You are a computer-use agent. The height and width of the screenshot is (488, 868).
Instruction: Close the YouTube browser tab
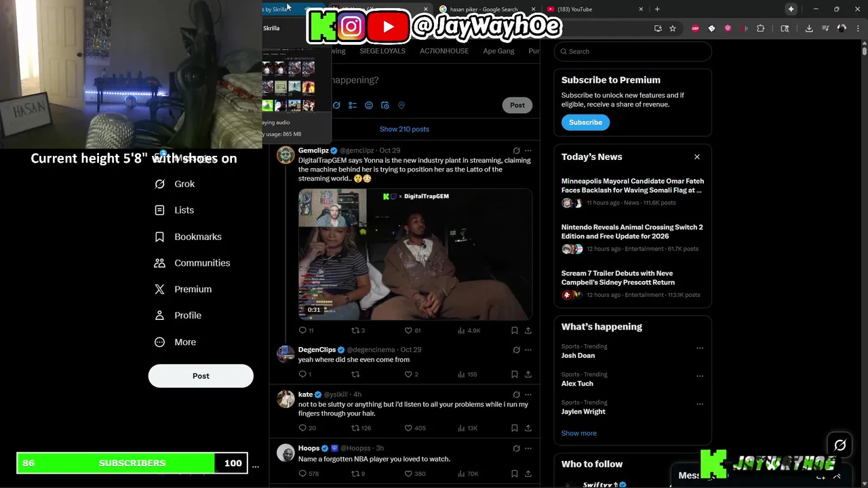641,9
